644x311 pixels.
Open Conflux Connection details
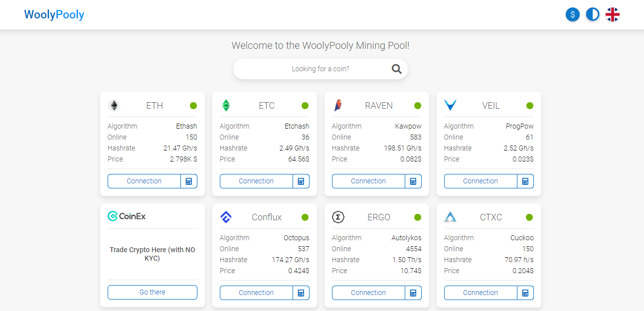256,293
